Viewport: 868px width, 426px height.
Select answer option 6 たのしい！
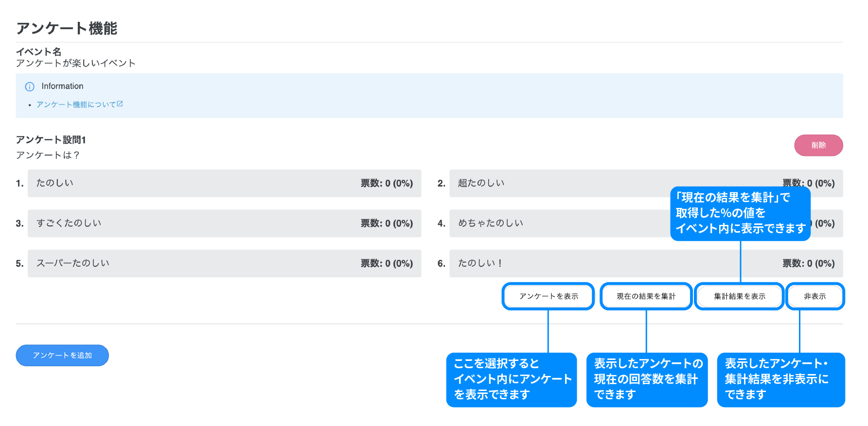click(x=608, y=263)
